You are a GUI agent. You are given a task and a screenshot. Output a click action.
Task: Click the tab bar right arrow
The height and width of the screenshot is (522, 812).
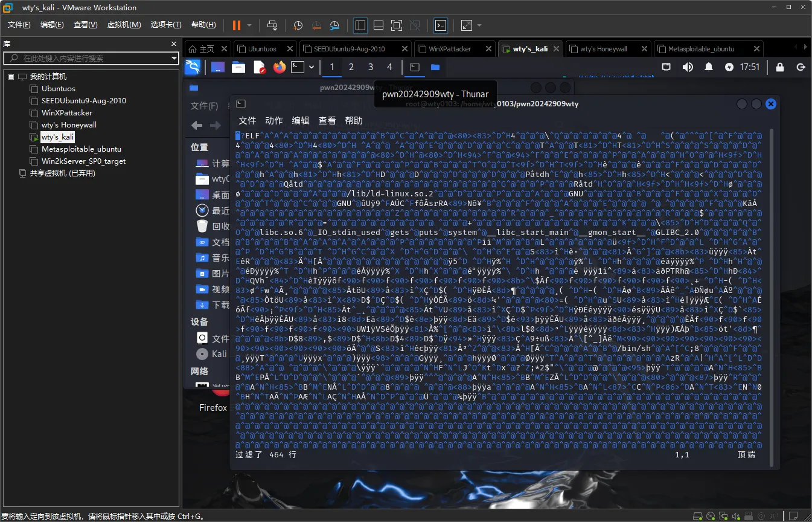click(805, 48)
